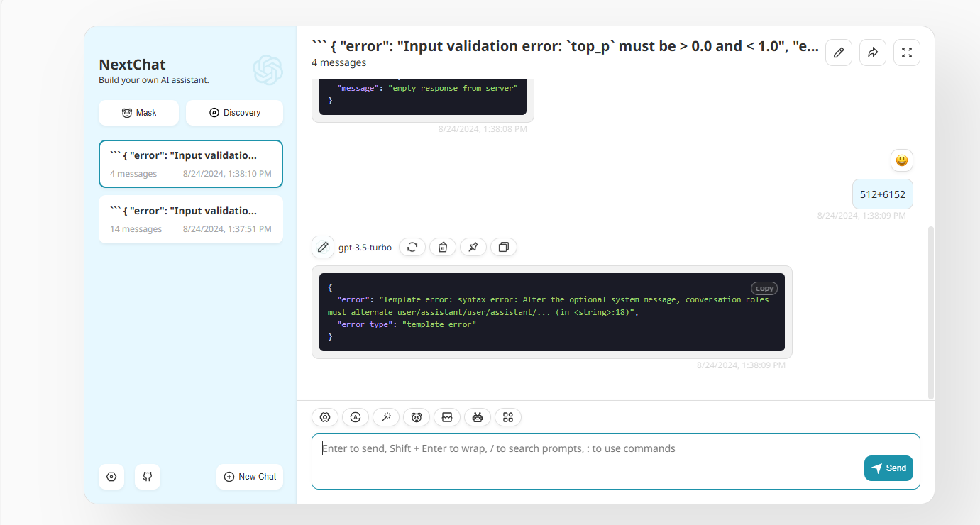
Task: Open chat settings gear above input
Action: [x=325, y=417]
